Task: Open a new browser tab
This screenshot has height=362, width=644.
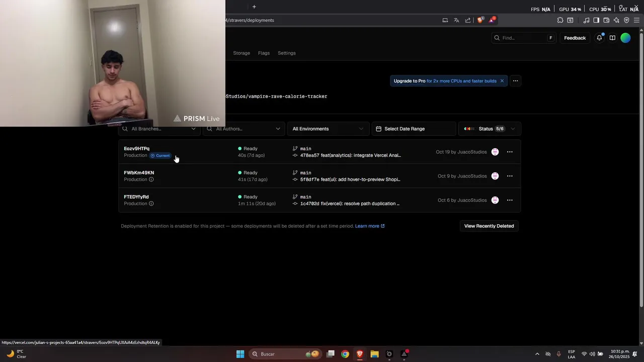Action: pyautogui.click(x=254, y=7)
